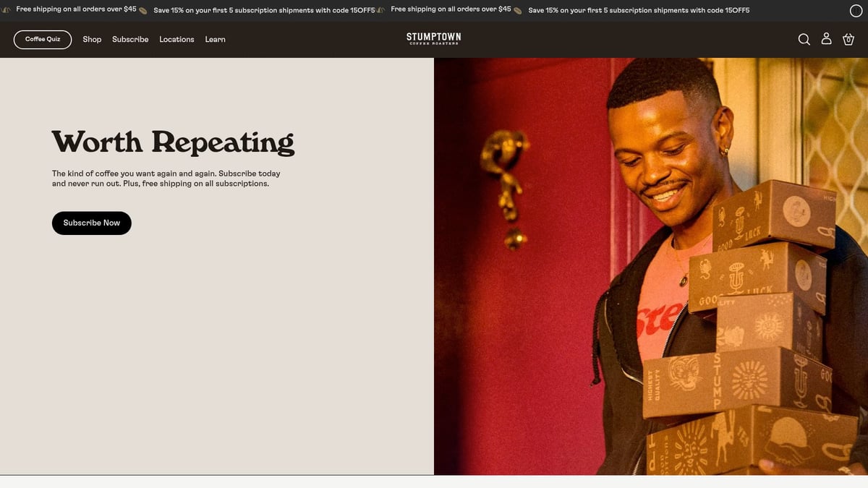Click the Worth Repeating headline
The width and height of the screenshot is (868, 488).
point(173,142)
